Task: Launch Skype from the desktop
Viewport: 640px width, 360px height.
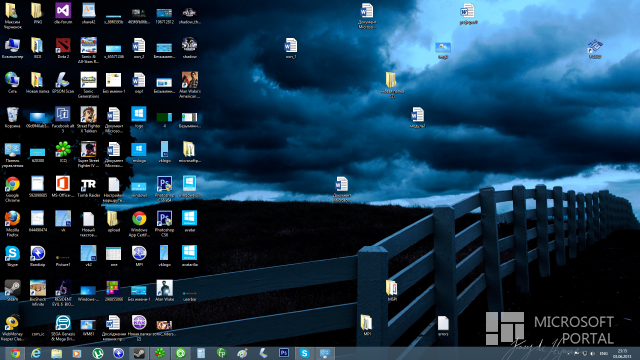Action: (12, 254)
